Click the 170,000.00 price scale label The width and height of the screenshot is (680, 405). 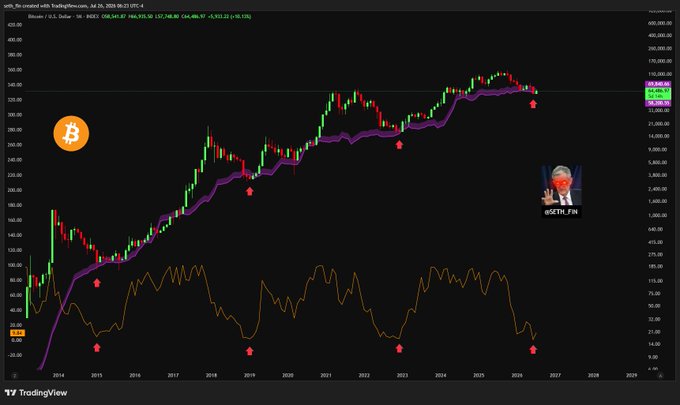pyautogui.click(x=660, y=61)
